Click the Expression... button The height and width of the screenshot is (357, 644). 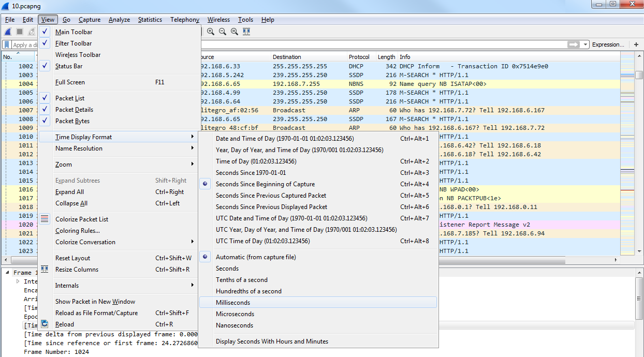pos(608,44)
